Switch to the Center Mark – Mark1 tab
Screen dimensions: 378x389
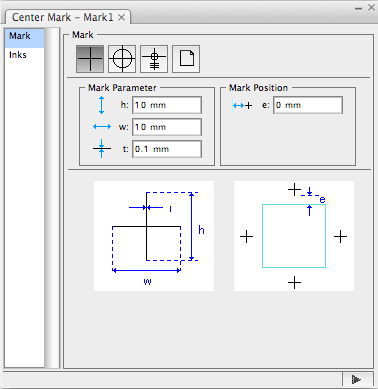coord(63,17)
